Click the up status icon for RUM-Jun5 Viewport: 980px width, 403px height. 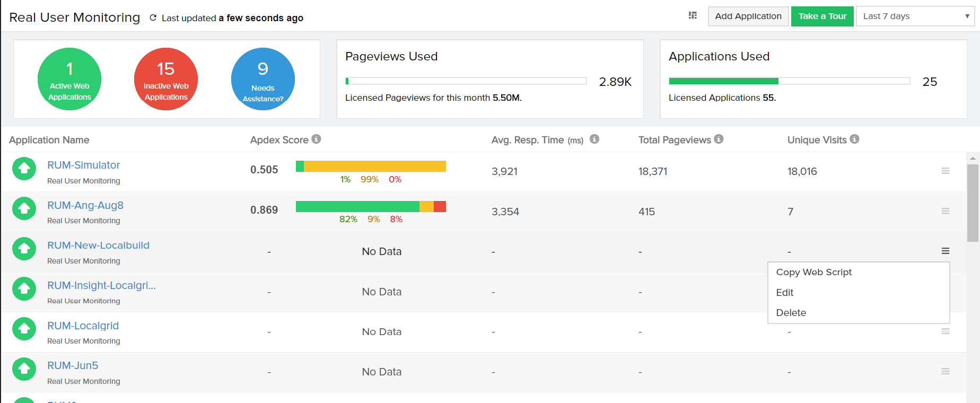pyautogui.click(x=24, y=369)
